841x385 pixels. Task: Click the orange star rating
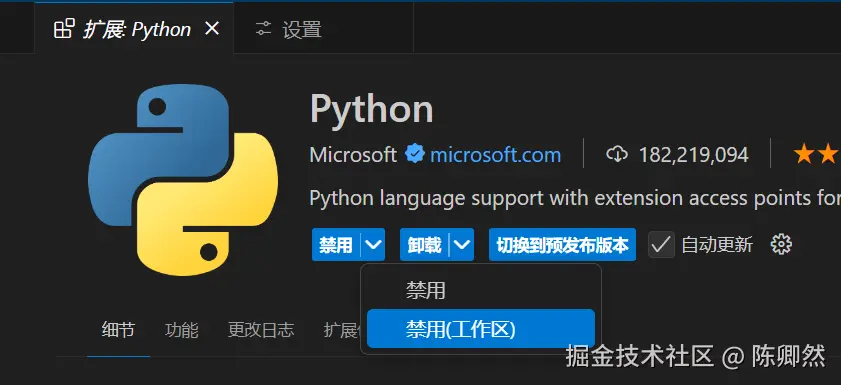pos(816,154)
